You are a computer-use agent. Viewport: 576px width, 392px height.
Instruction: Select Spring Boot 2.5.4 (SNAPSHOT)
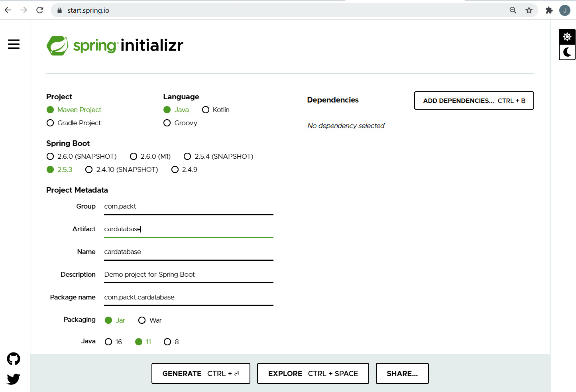218,156
